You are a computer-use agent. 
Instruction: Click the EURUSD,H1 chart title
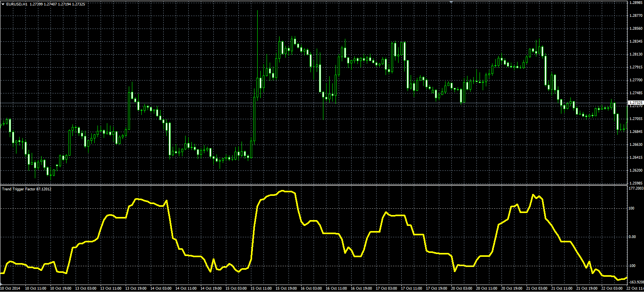click(x=17, y=4)
